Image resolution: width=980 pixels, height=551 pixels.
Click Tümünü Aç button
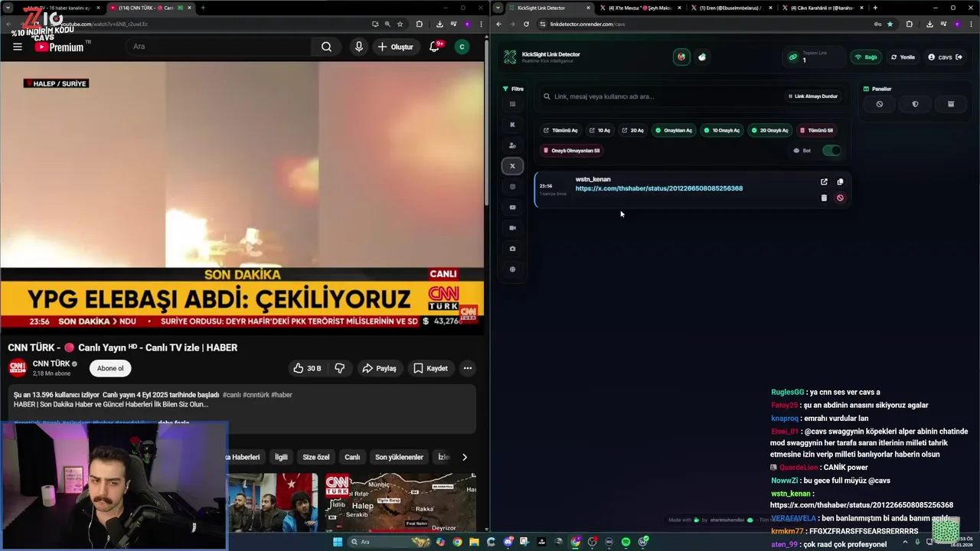coord(560,130)
